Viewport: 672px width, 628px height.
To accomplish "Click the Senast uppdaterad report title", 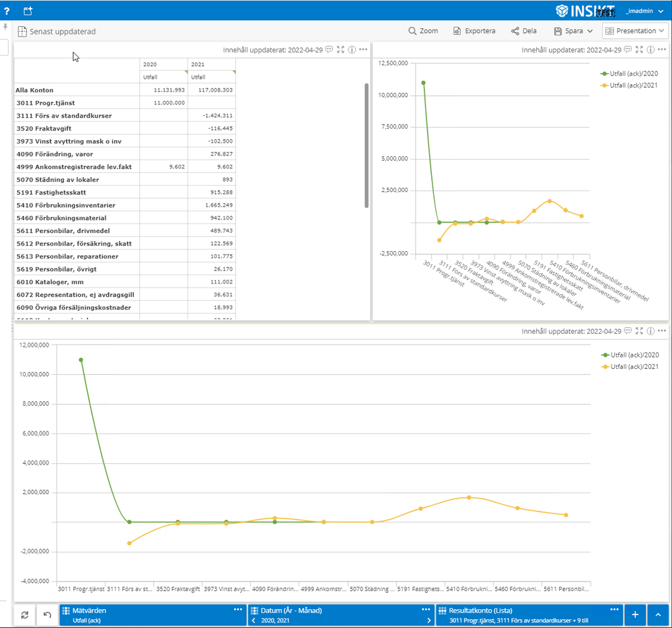I will pos(63,32).
